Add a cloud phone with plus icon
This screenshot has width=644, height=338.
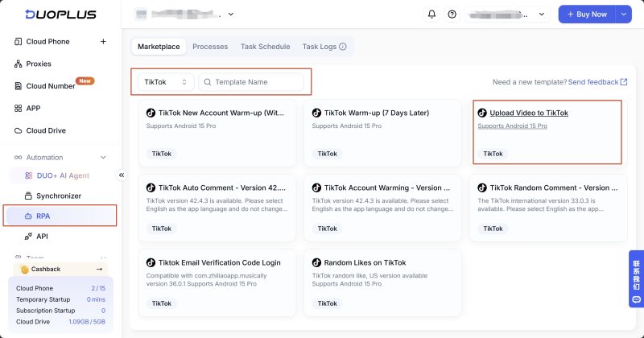(x=103, y=42)
